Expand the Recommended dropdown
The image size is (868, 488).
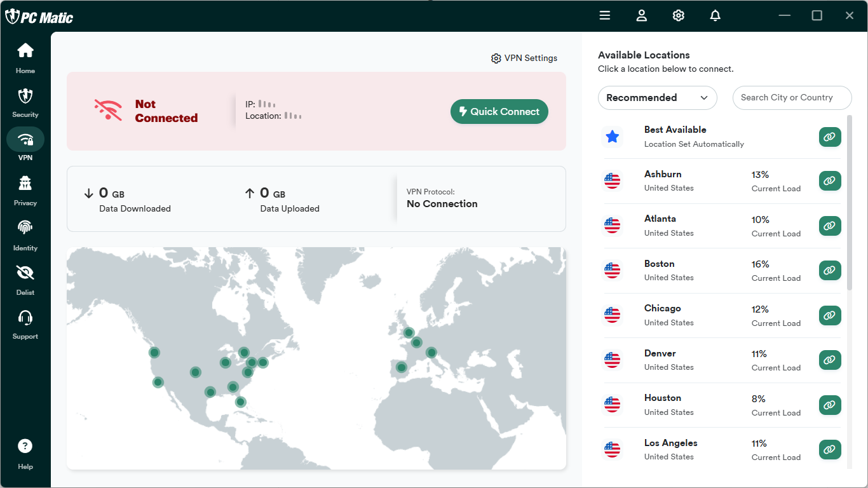coord(658,98)
